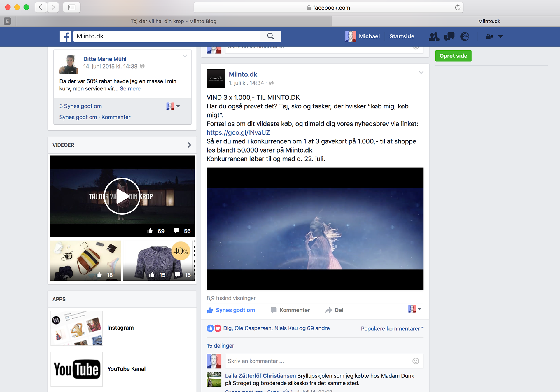This screenshot has height=392, width=560.
Task: Go forward using the Safari forward arrow
Action: [53, 7]
